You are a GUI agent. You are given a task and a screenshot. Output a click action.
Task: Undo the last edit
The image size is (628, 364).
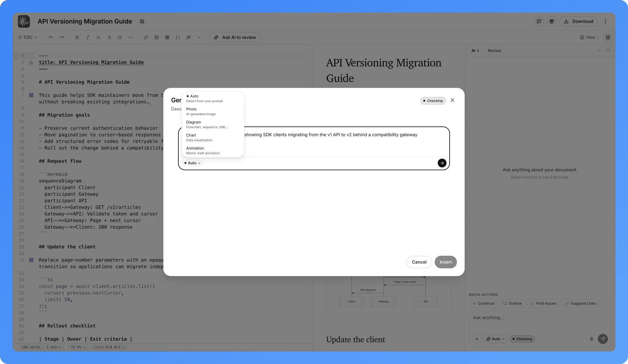(x=51, y=37)
